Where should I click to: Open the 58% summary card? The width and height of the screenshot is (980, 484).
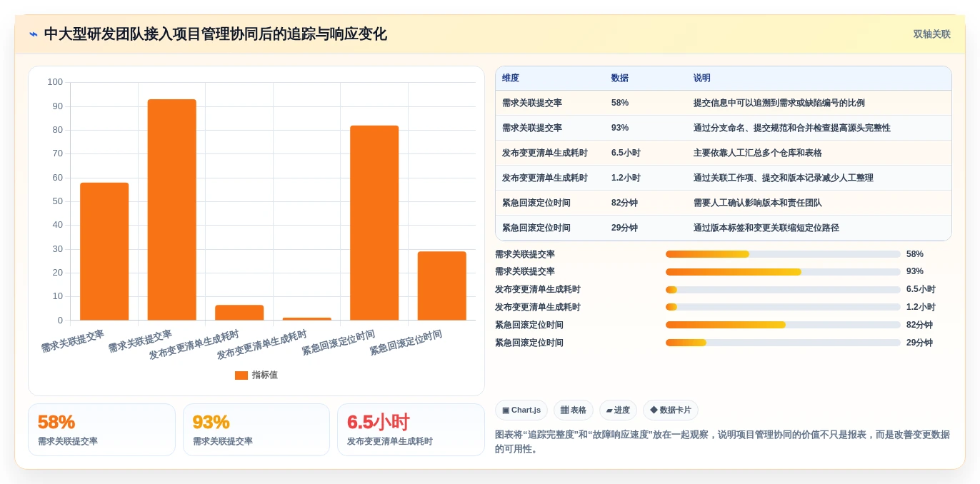[x=101, y=430]
